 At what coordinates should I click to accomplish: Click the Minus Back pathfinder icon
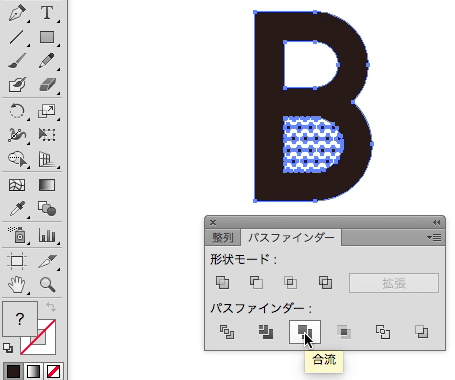click(422, 332)
